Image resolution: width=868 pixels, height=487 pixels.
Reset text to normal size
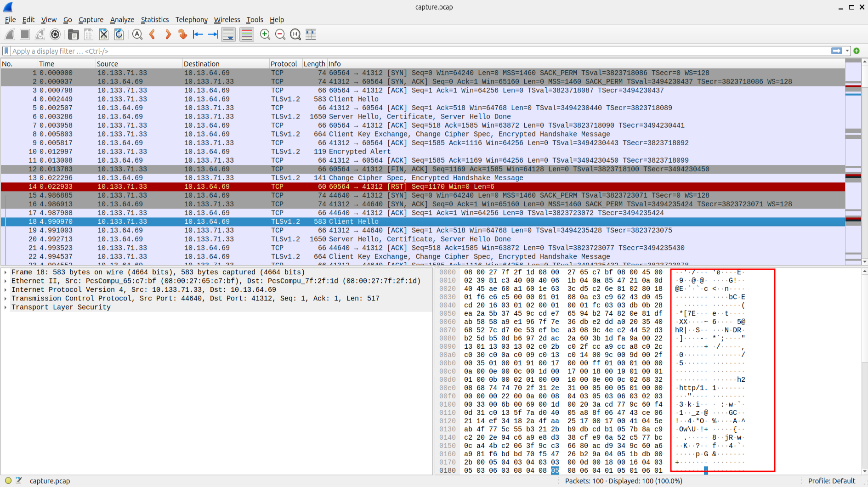point(295,34)
